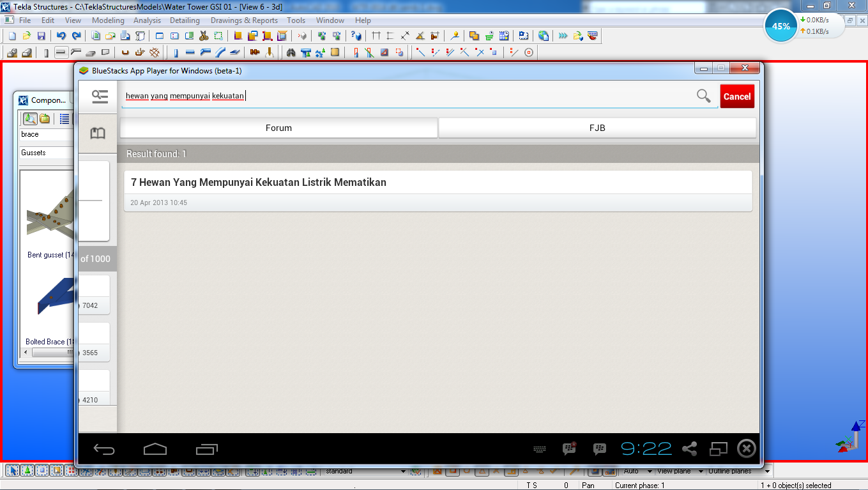Undo last action in Tekla toolbar
868x490 pixels.
(61, 36)
